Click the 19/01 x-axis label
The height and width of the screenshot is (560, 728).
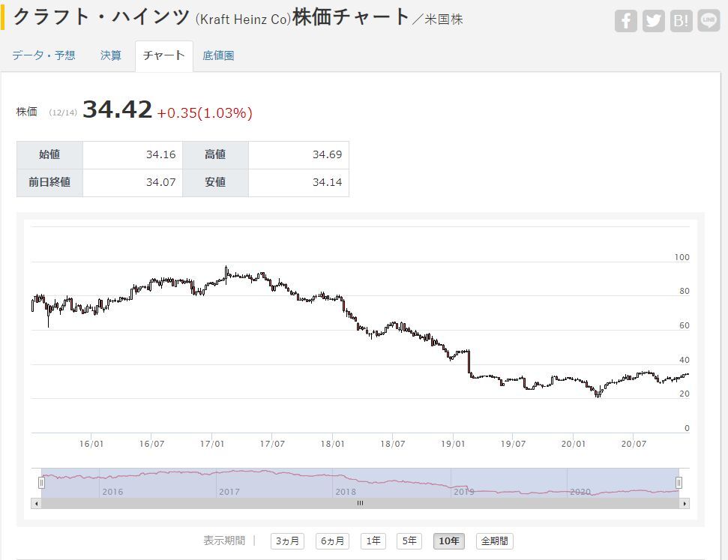[453, 444]
